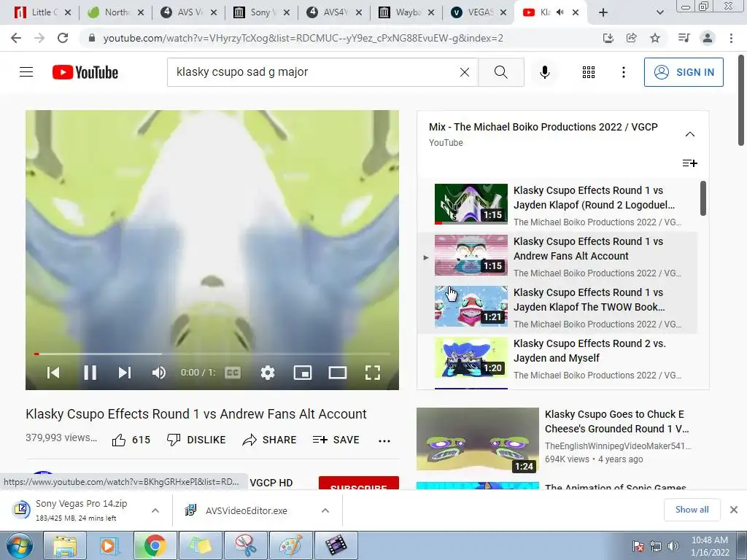Open YouTube settings three-dot menu
The image size is (747, 560).
tap(623, 72)
